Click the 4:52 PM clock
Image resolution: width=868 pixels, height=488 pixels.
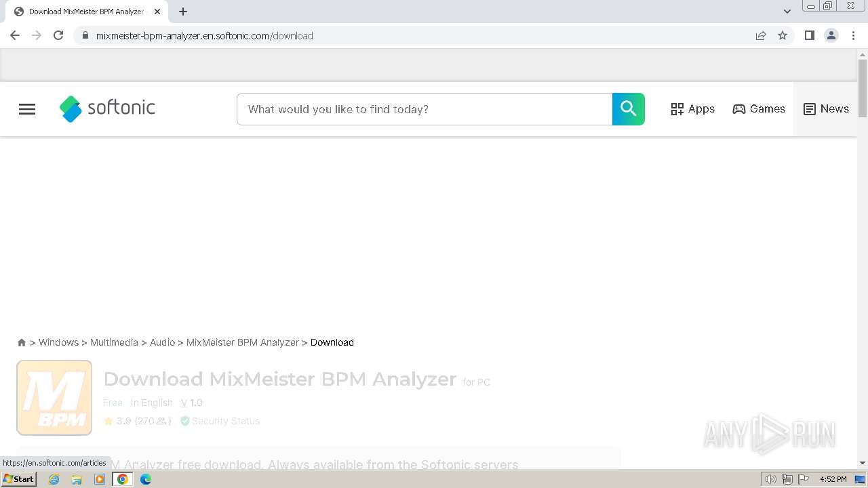833,479
